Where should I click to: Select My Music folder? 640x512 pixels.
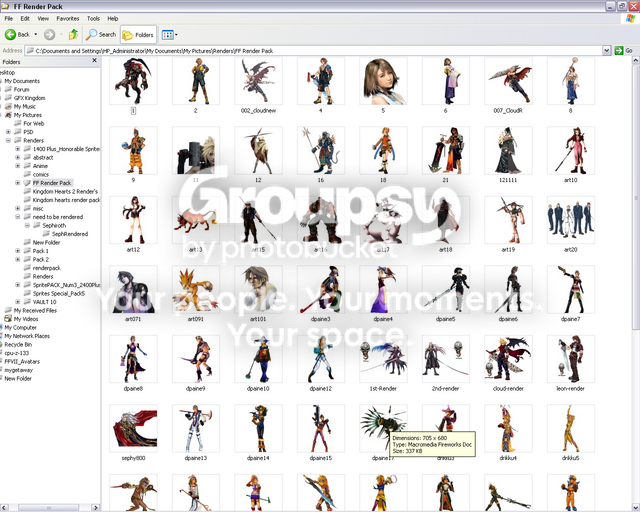click(24, 107)
